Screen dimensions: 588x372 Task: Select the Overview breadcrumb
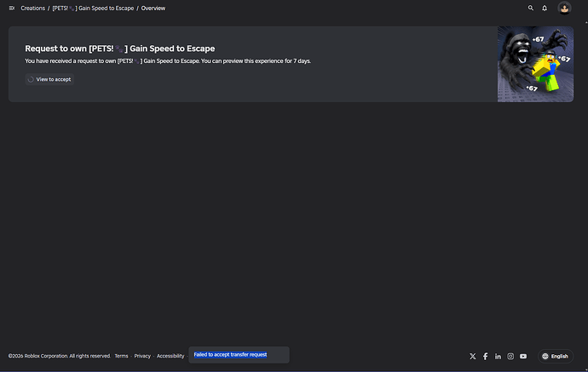pyautogui.click(x=153, y=9)
